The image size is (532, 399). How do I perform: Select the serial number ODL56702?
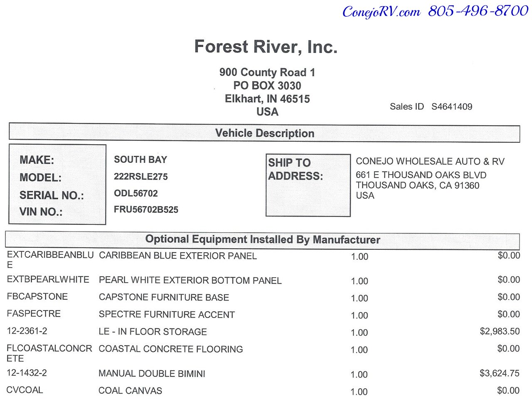(x=136, y=193)
